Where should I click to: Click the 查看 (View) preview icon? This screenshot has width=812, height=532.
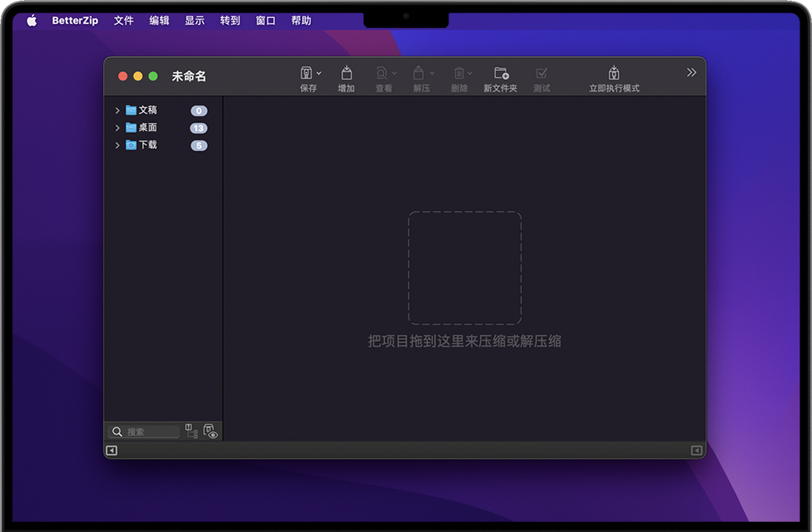click(381, 73)
